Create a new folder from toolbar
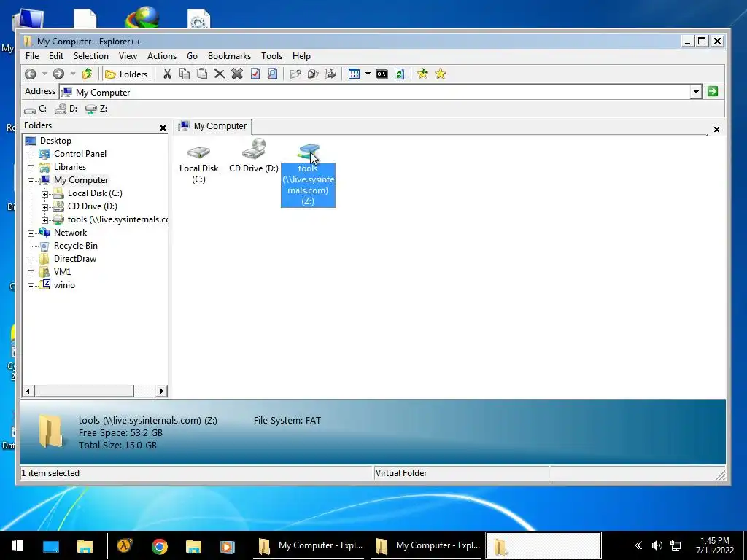This screenshot has height=560, width=747. coord(295,74)
